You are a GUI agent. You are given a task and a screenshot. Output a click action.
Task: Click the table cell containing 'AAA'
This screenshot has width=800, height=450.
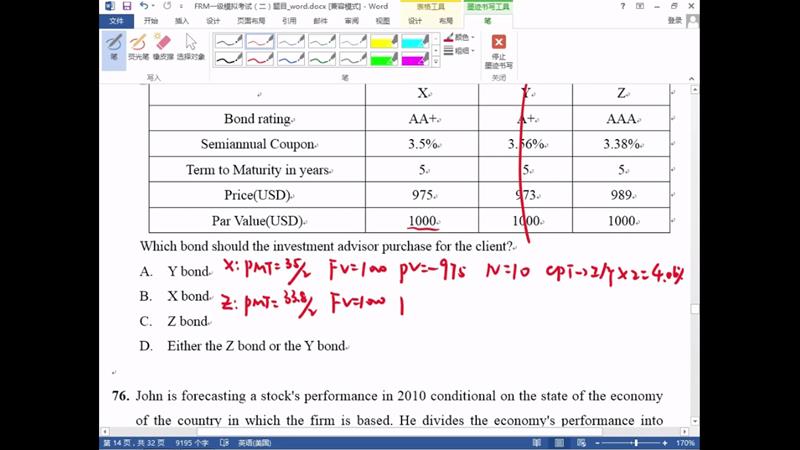[621, 118]
